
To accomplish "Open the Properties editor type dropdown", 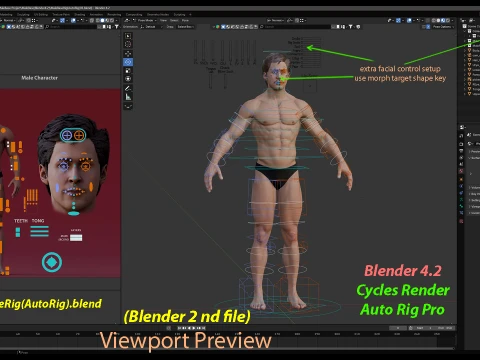I will tap(463, 127).
